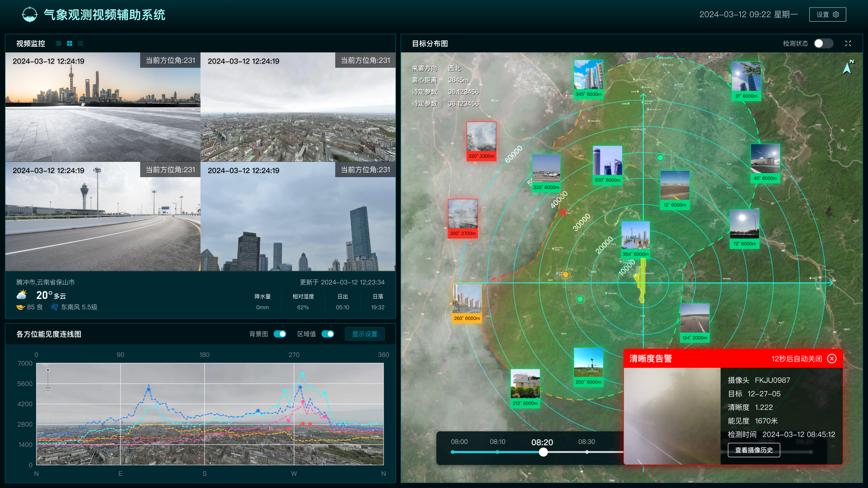Select the 08:10 timeline marker
This screenshot has width=868, height=488.
pyautogui.click(x=497, y=452)
